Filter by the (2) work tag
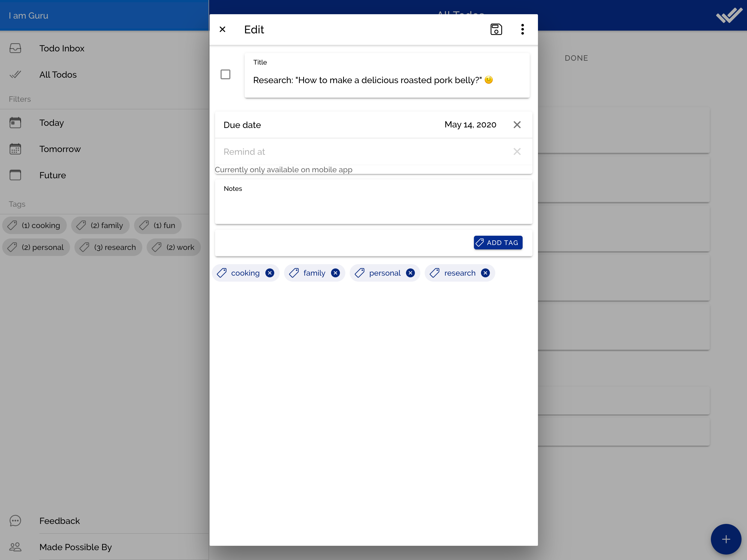This screenshot has height=560, width=747. tap(174, 247)
